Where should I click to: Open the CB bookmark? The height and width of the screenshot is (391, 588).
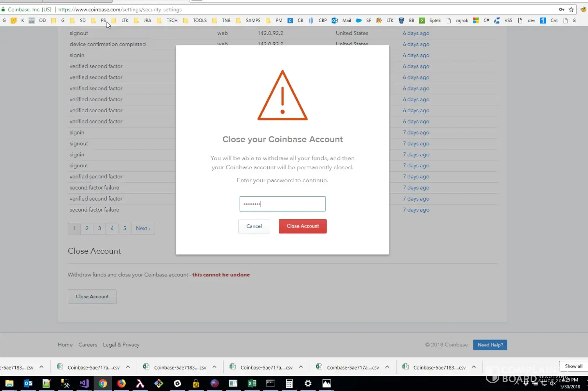coord(296,20)
